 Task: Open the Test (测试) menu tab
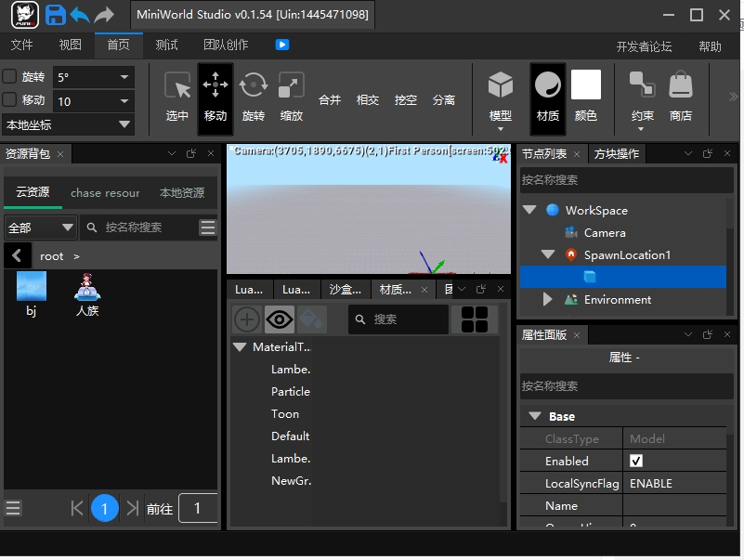pyautogui.click(x=167, y=45)
